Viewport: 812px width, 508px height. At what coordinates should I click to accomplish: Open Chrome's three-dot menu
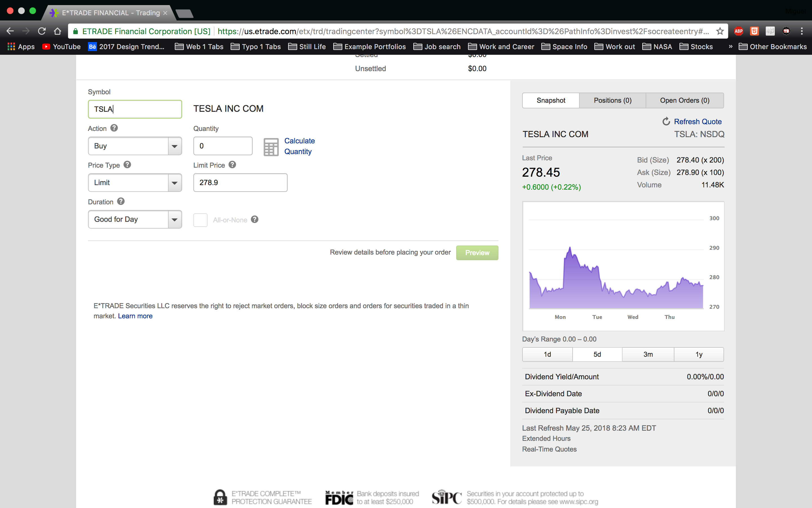tap(802, 31)
